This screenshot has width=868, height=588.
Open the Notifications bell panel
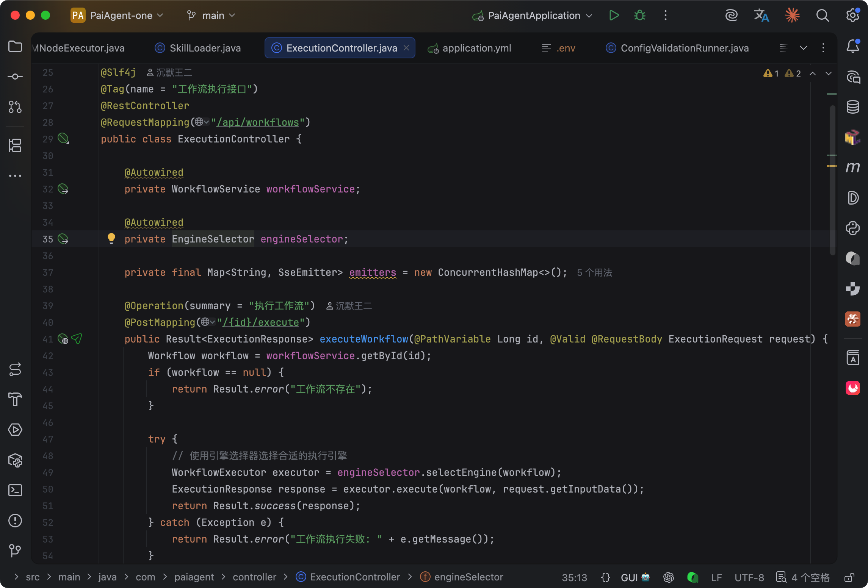852,47
